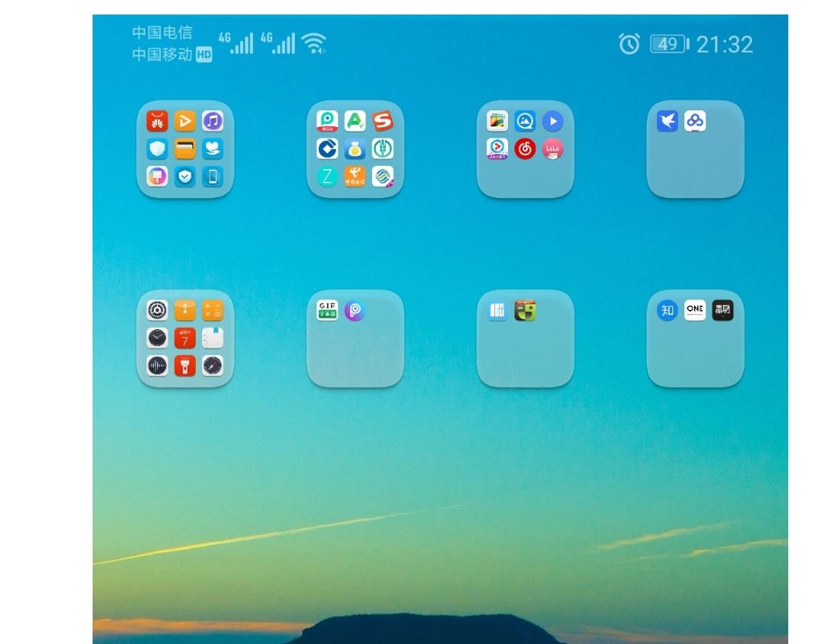Open the Settings gear app

click(x=157, y=310)
